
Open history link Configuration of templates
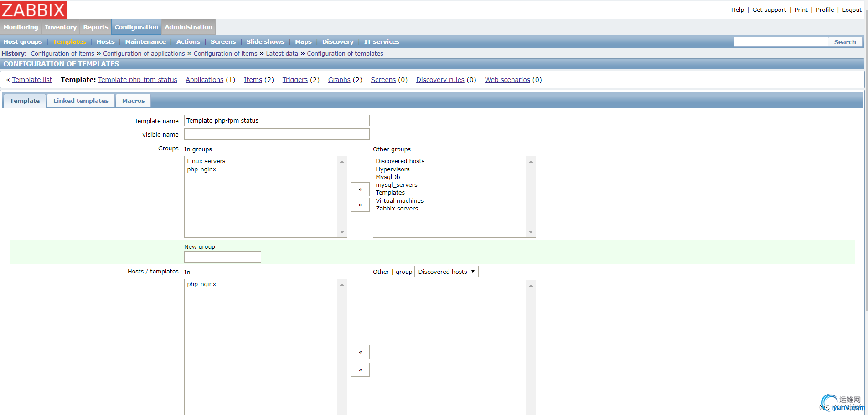pos(345,54)
